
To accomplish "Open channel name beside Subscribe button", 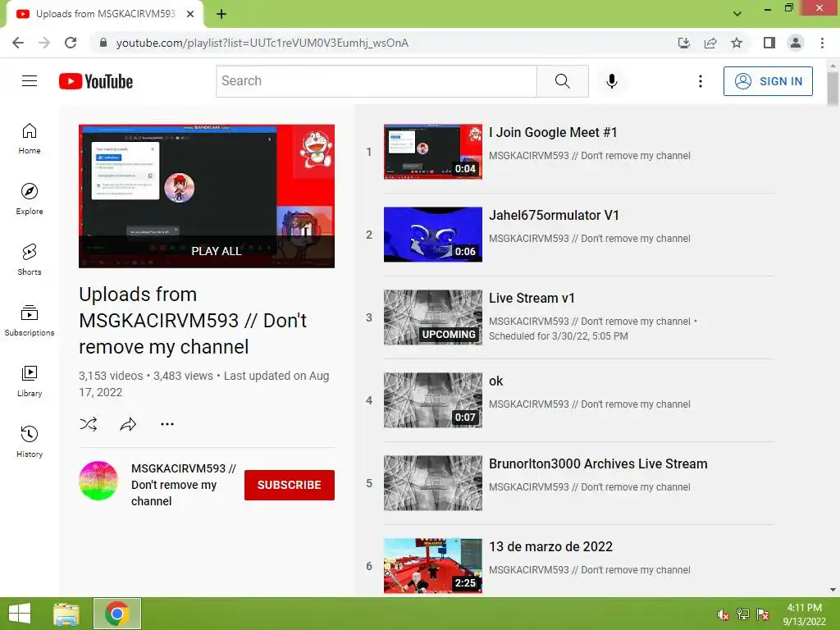I will [x=183, y=485].
